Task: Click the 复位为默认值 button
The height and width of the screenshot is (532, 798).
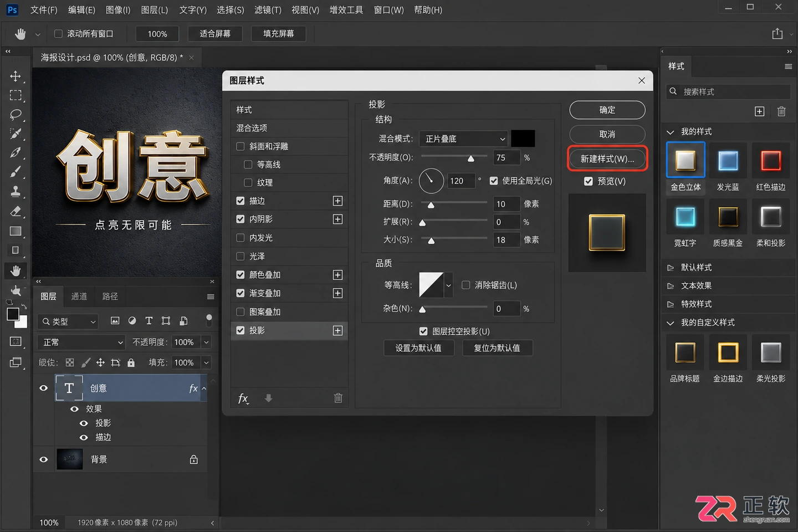Action: click(x=497, y=348)
